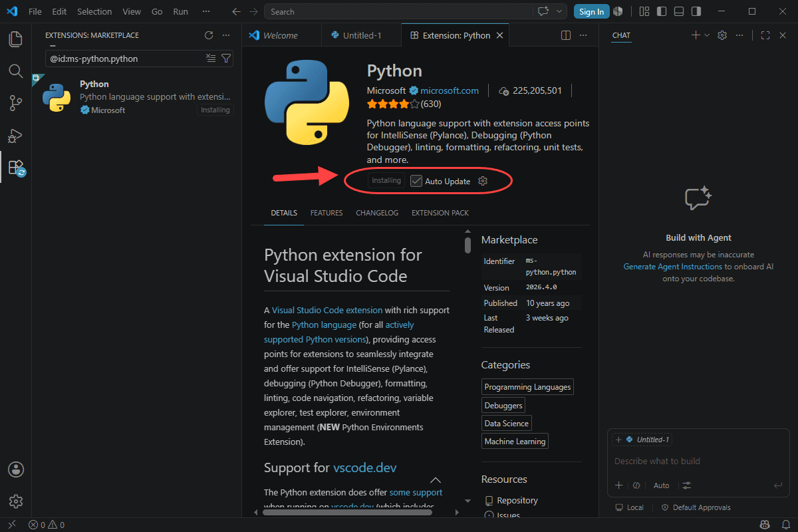Open the Manage gear in activity bar
The image size is (798, 532).
click(15, 501)
